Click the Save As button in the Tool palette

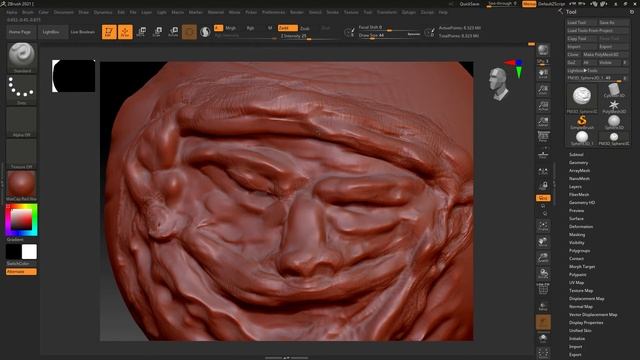pos(613,22)
